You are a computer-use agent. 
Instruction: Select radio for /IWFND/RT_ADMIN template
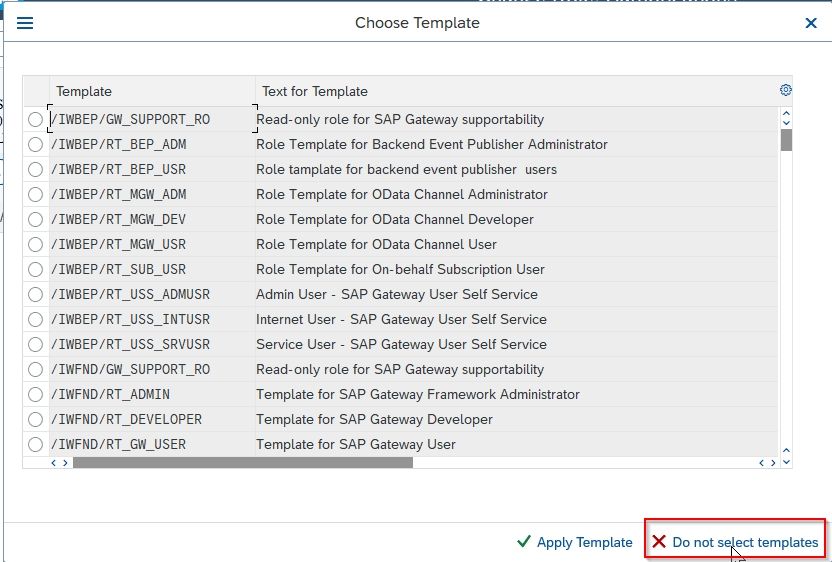tap(36, 394)
